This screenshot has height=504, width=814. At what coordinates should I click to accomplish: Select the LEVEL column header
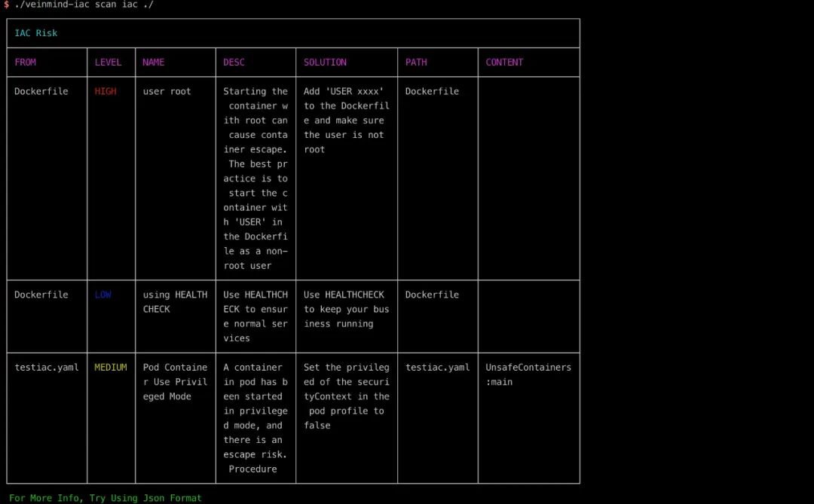coord(108,63)
